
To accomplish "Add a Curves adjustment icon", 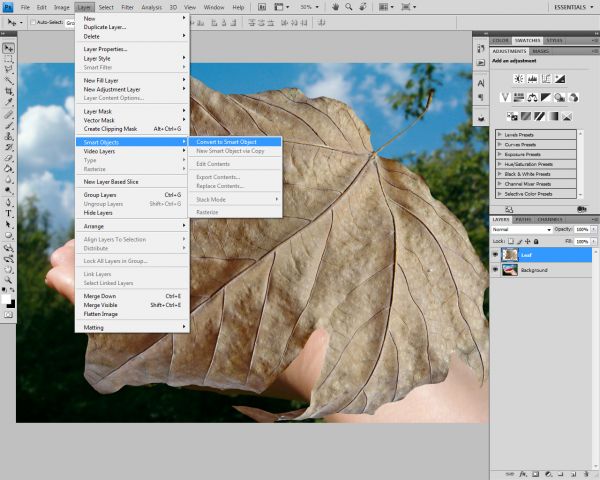I will [x=546, y=79].
